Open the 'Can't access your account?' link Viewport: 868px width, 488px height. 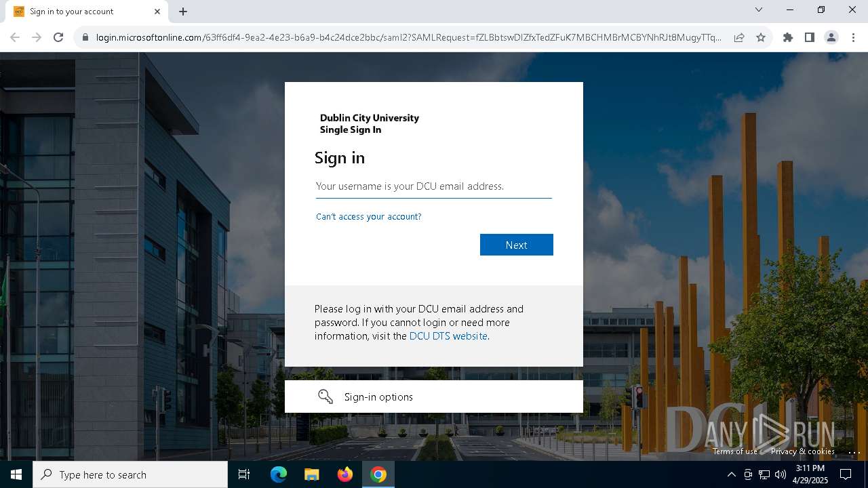point(369,217)
